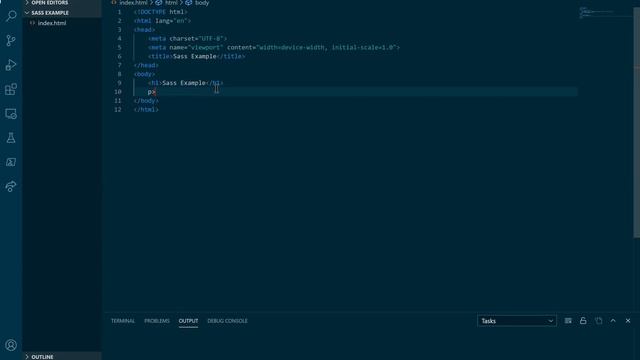This screenshot has height=360, width=640.
Task: Click the lang="en" attribute on line 2
Action: 171,21
